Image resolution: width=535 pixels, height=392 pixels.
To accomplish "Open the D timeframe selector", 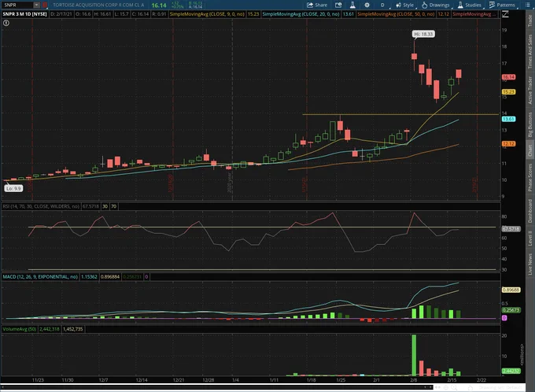I will click(382, 6).
